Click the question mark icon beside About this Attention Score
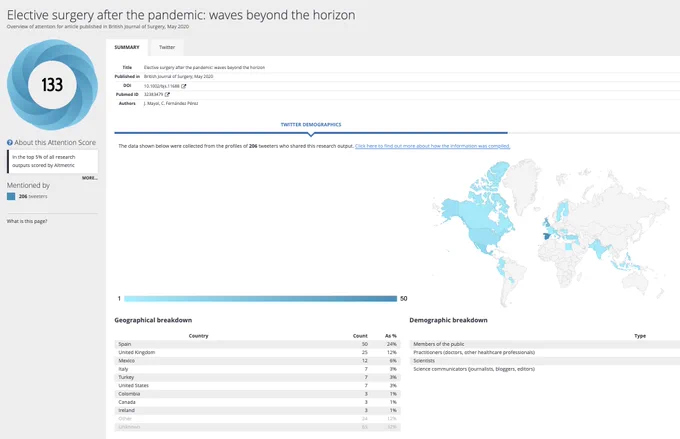Screen dimensions: 680x439 tap(10, 142)
